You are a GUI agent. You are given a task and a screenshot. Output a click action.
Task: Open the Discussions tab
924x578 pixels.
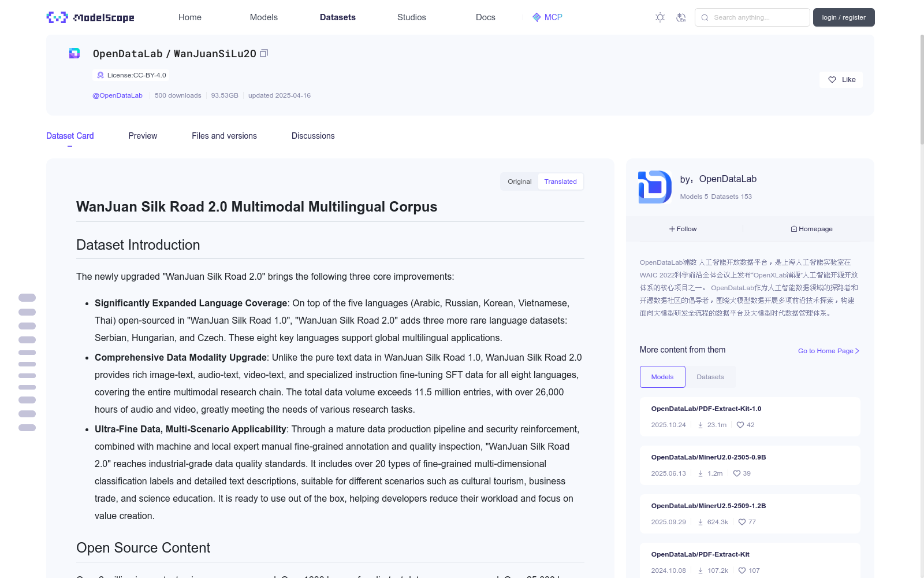coord(313,136)
